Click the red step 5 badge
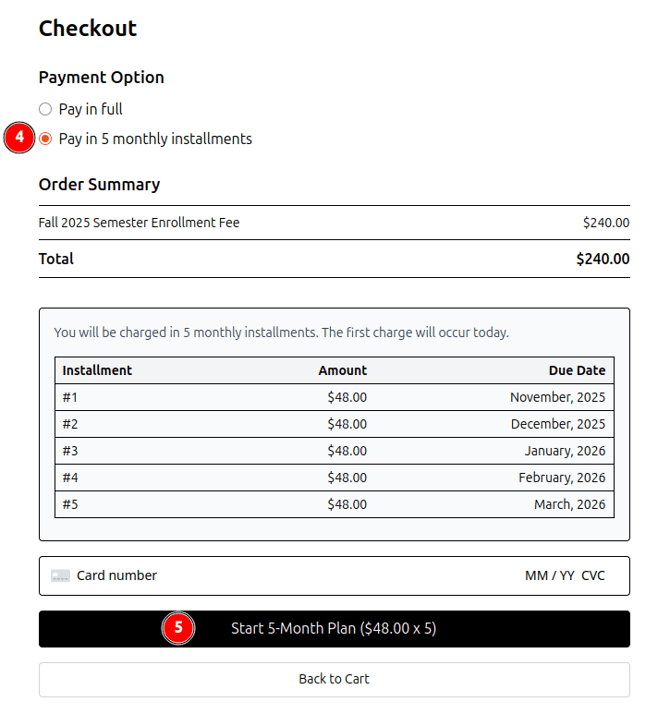This screenshot has width=670, height=726. (x=178, y=628)
